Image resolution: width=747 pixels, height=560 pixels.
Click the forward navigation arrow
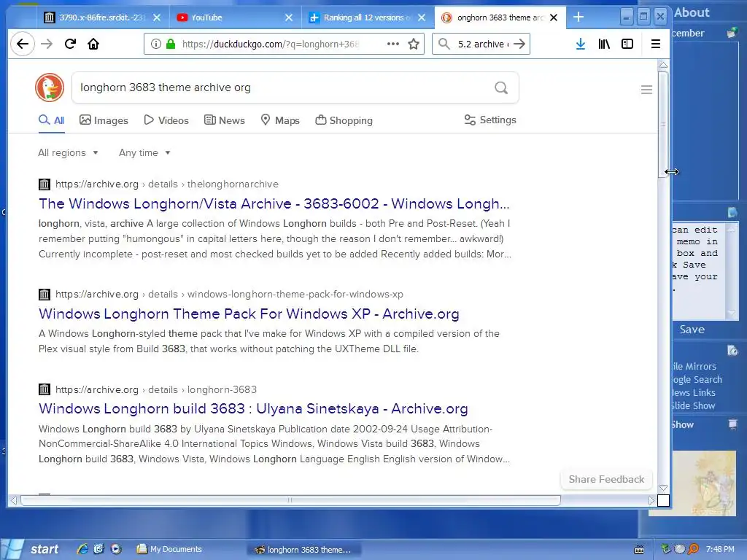click(47, 44)
